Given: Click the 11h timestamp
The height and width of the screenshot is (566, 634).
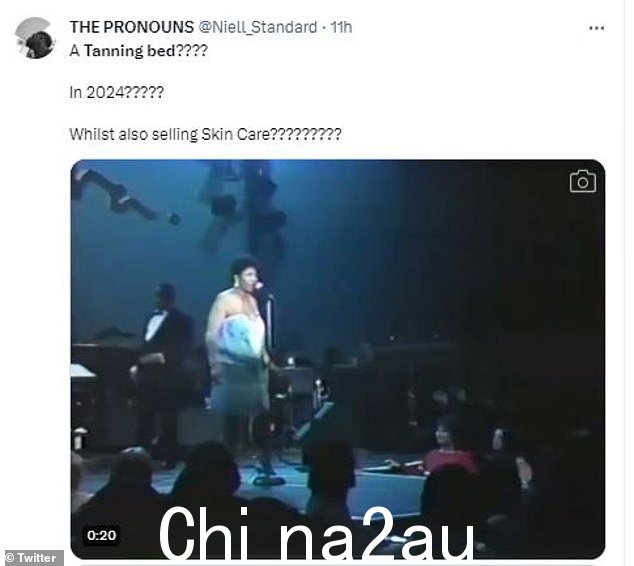Looking at the screenshot, I should 341,27.
